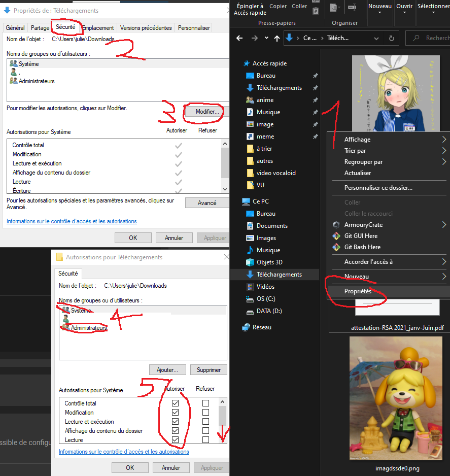Click the permissions list scrollbar down arrow
The height and width of the screenshot is (476, 450).
point(225,189)
